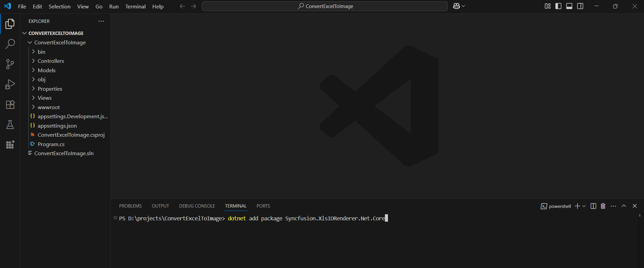Toggle primary side bar visibility

[x=558, y=6]
